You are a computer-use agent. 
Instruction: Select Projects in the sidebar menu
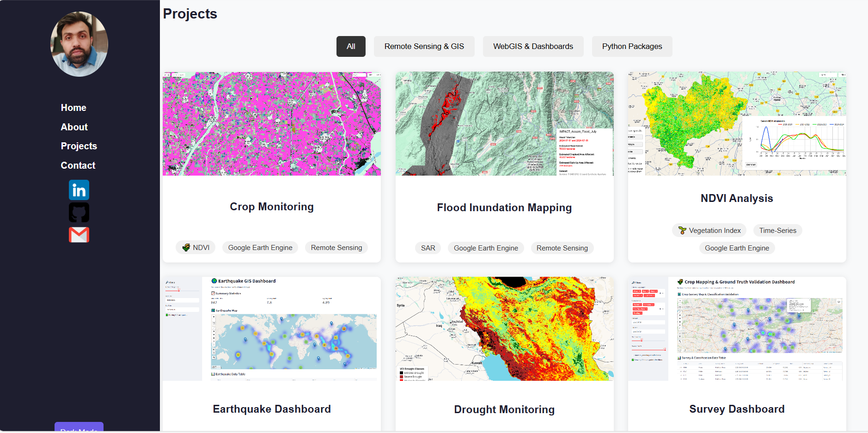pos(79,146)
